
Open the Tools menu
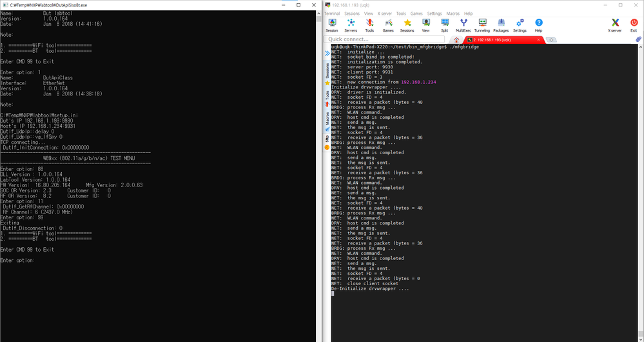coord(401,14)
